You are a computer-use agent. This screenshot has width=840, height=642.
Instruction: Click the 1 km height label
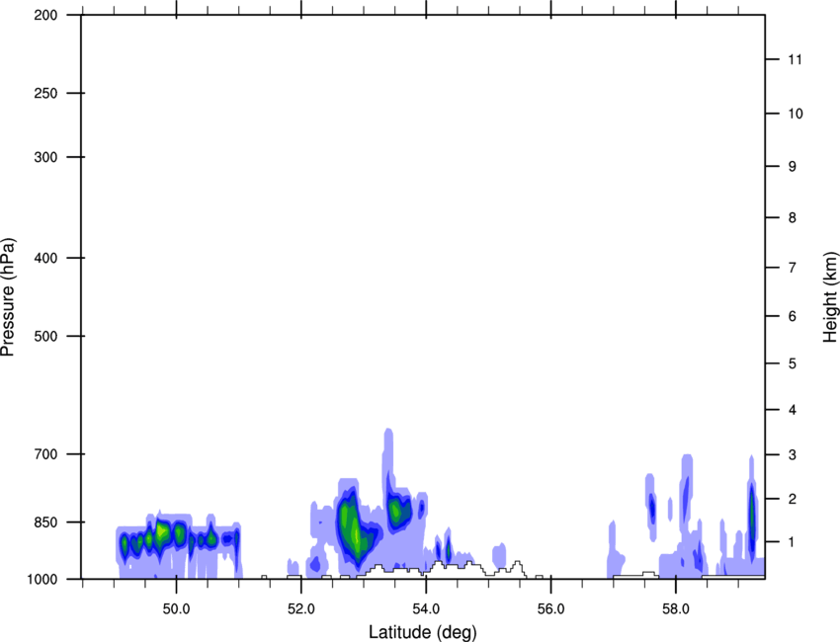point(793,542)
